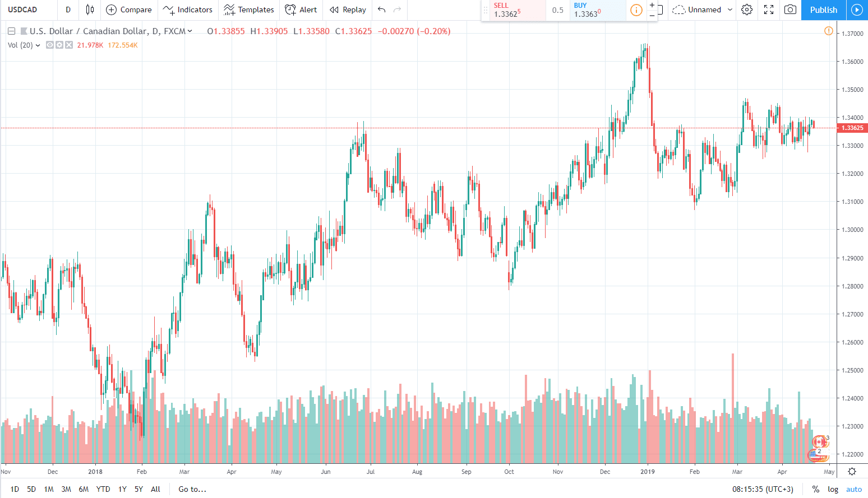This screenshot has width=868, height=498.
Task: Open timezone menu at 08:15:35 (UTC+3)
Action: [763, 489]
